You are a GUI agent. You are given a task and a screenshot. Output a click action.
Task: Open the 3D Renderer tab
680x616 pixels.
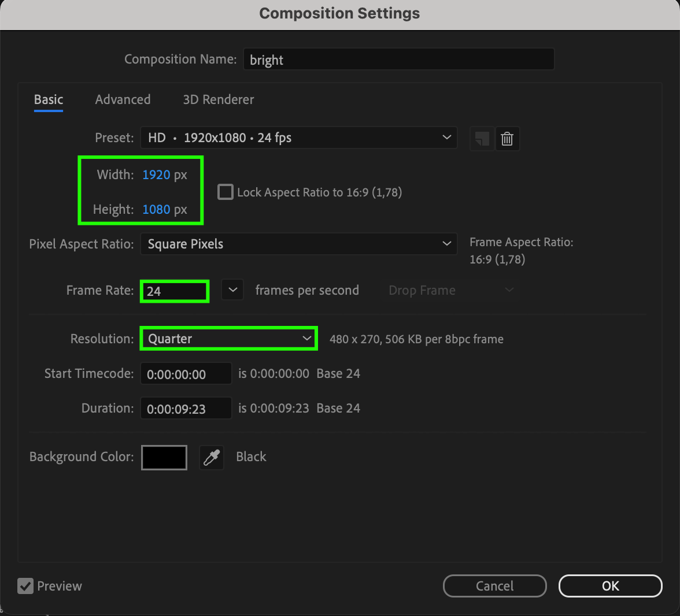click(219, 99)
